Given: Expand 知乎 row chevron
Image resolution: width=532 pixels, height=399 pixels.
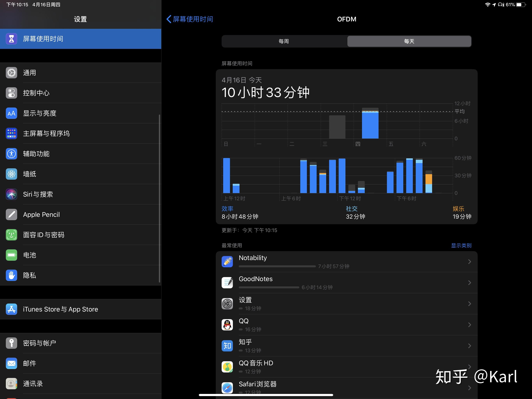Looking at the screenshot, I should tap(469, 346).
